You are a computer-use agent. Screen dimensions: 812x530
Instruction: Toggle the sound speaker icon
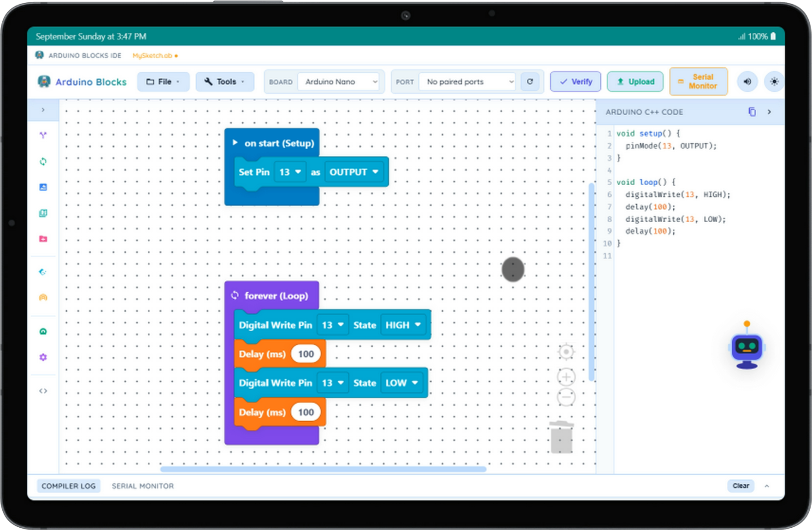747,82
